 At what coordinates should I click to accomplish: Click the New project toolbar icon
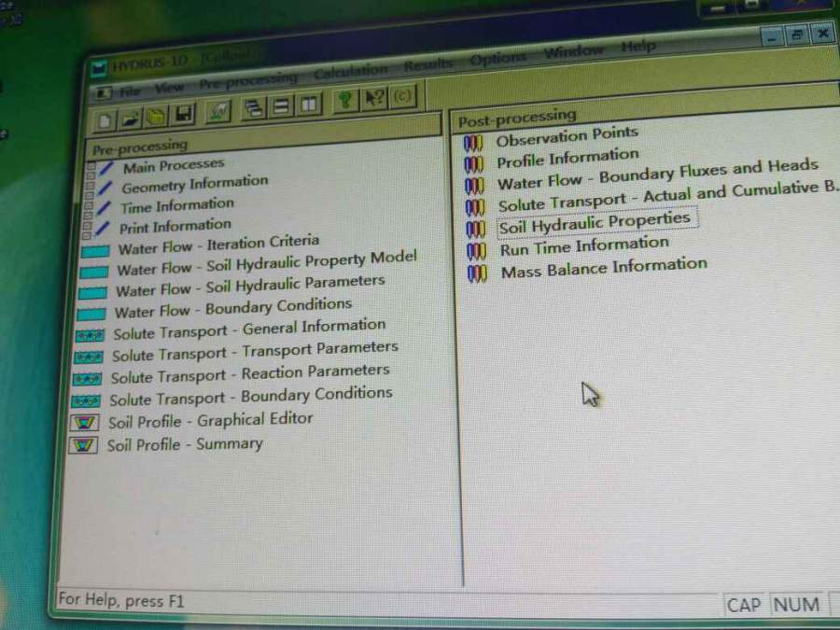105,120
